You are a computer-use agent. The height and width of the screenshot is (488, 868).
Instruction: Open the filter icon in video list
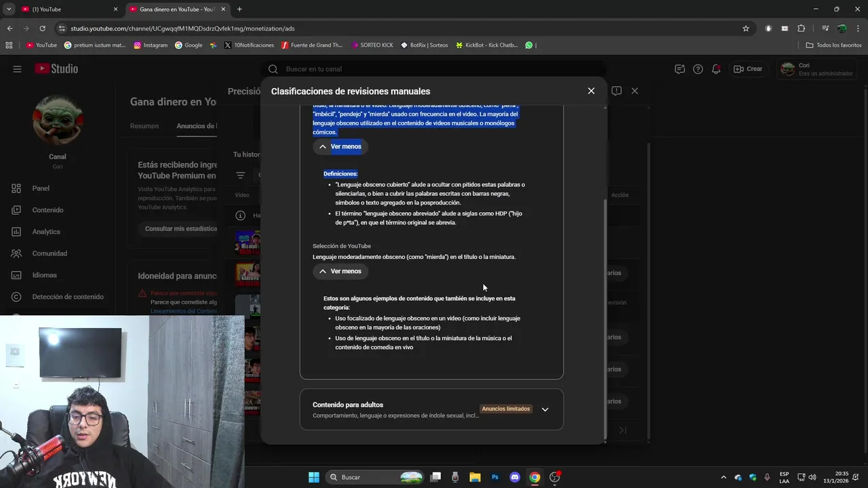[240, 176]
